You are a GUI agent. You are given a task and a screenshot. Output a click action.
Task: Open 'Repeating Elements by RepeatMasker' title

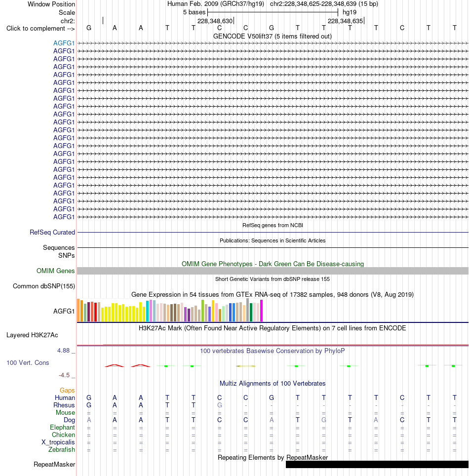click(273, 457)
